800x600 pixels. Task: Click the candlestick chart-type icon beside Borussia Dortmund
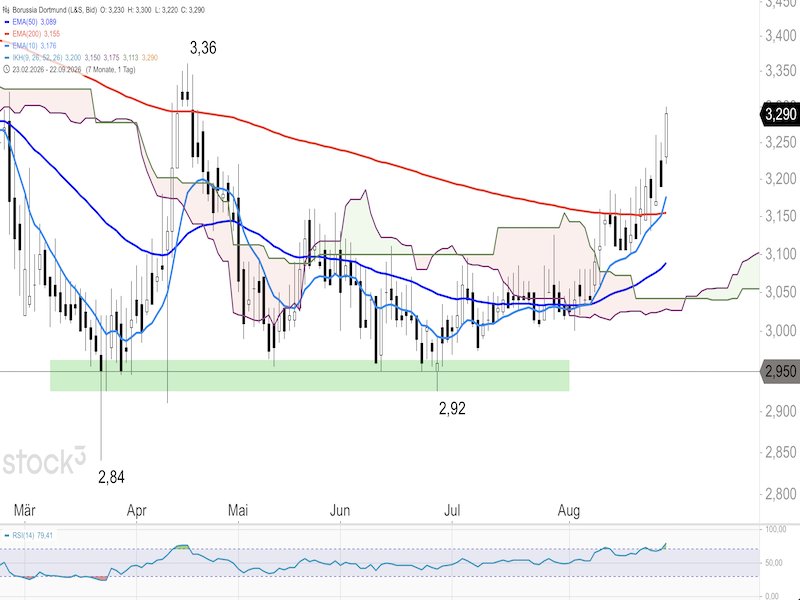point(6,10)
